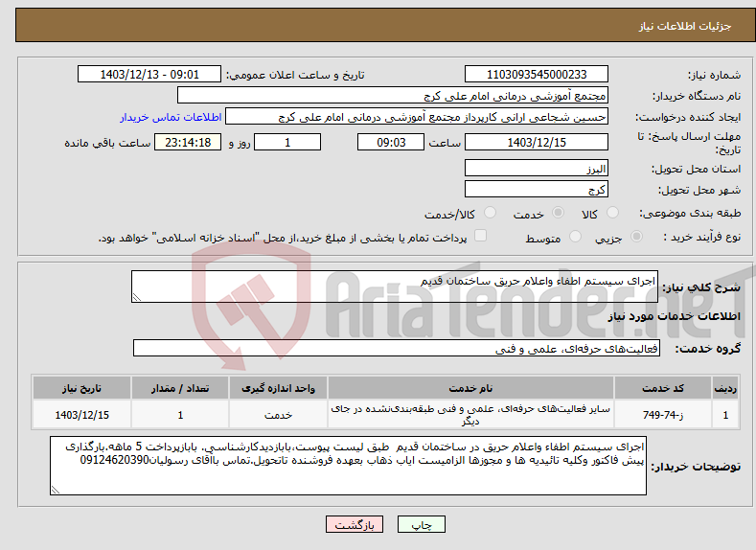Screen dimensions: 756x550
Task: Click the گروه خدمت label
Action: point(707,349)
